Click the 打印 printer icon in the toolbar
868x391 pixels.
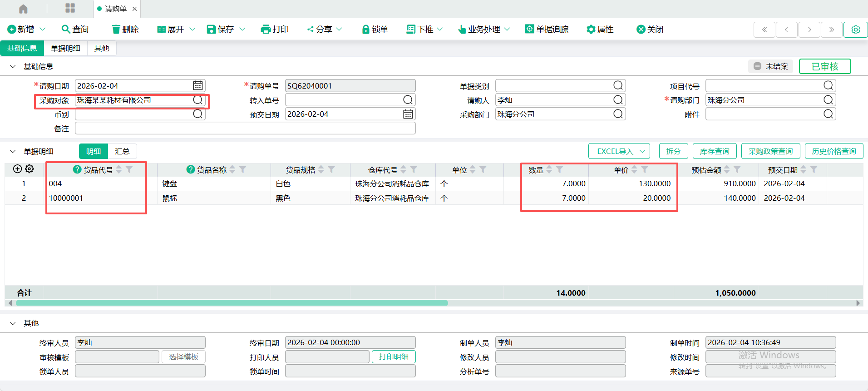(266, 30)
